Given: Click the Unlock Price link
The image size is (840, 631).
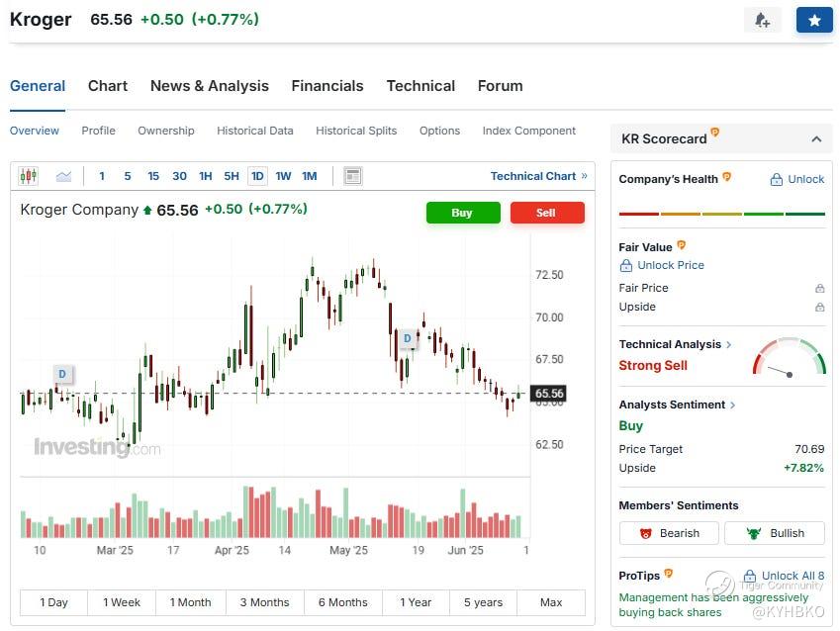Looking at the screenshot, I should [662, 265].
